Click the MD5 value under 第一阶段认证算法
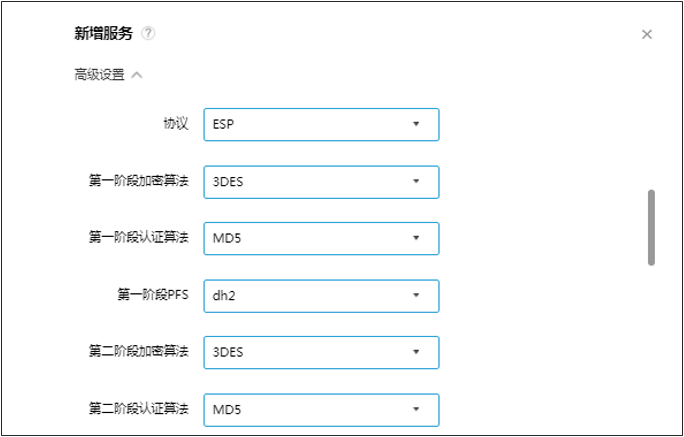This screenshot has width=684, height=437. click(225, 238)
